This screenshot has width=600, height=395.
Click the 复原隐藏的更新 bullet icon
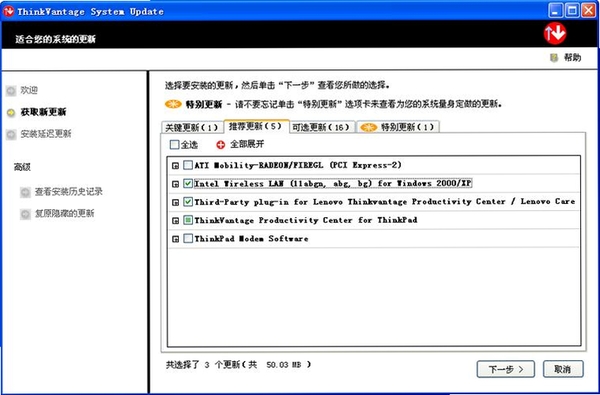point(26,214)
